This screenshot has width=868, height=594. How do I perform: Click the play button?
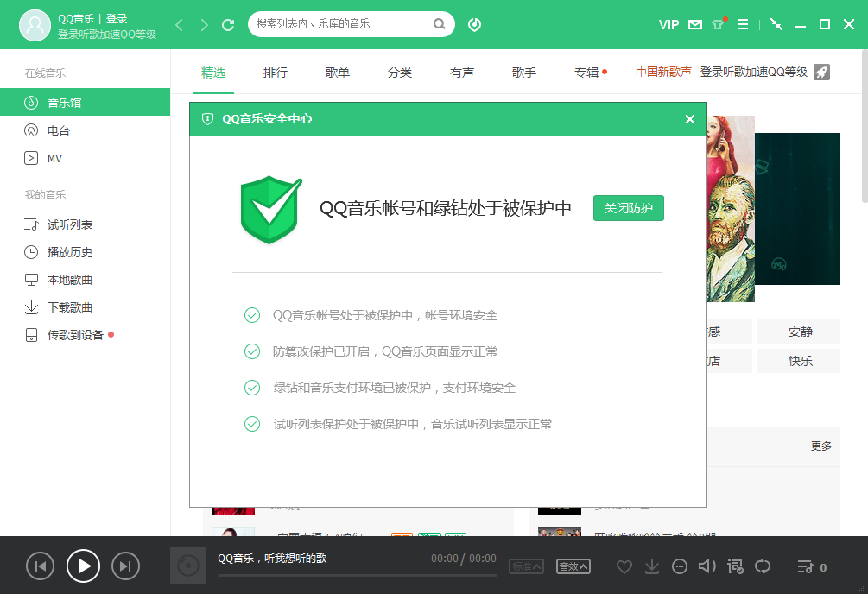83,566
